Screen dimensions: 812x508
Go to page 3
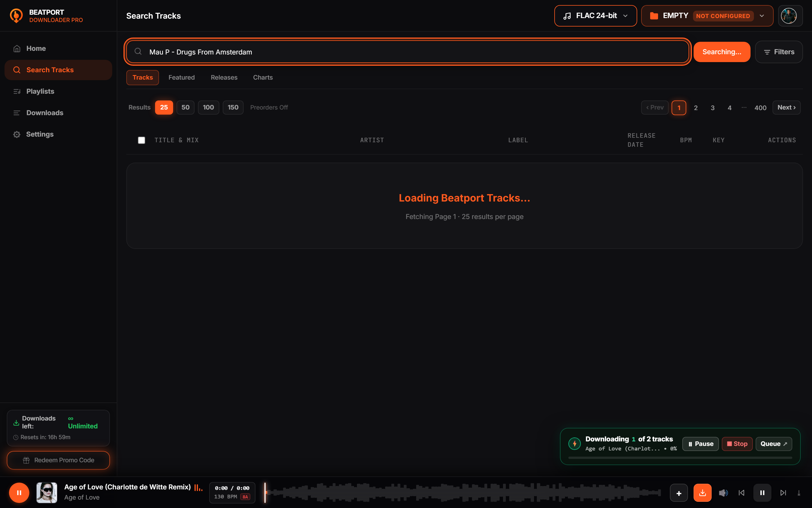click(x=712, y=108)
